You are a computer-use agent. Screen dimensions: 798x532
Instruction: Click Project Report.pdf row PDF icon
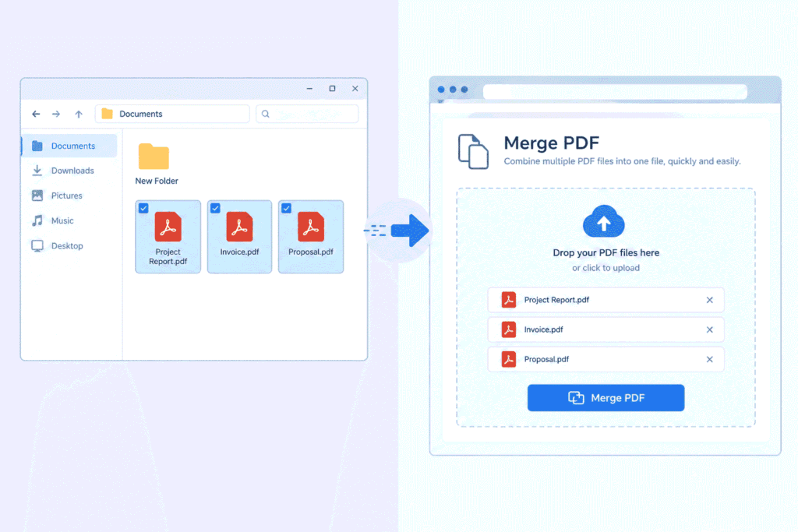(508, 300)
